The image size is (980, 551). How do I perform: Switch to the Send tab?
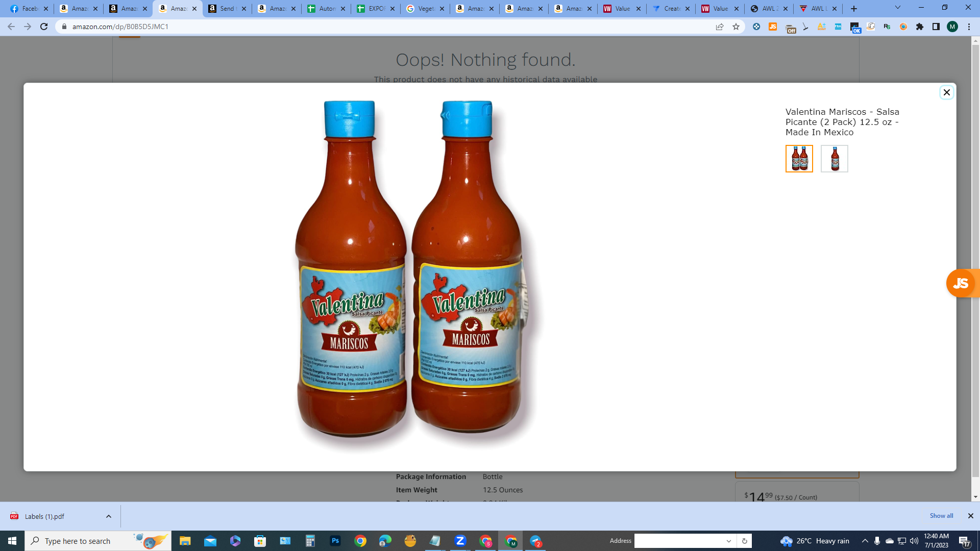pyautogui.click(x=227, y=9)
